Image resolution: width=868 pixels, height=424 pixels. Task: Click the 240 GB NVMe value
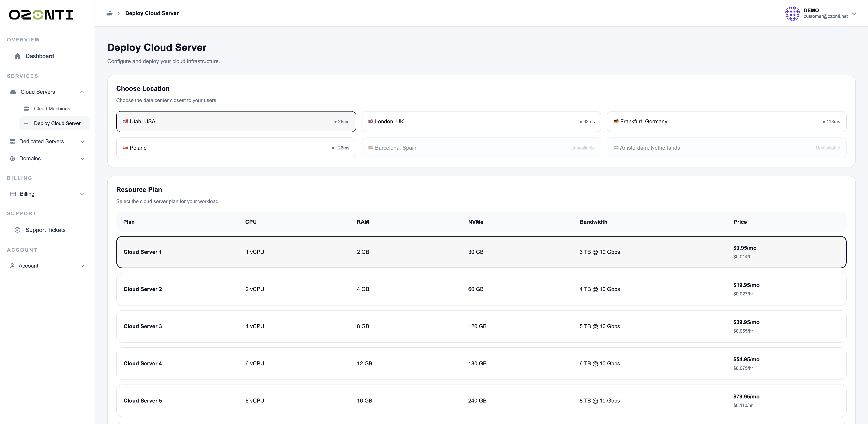(477, 401)
